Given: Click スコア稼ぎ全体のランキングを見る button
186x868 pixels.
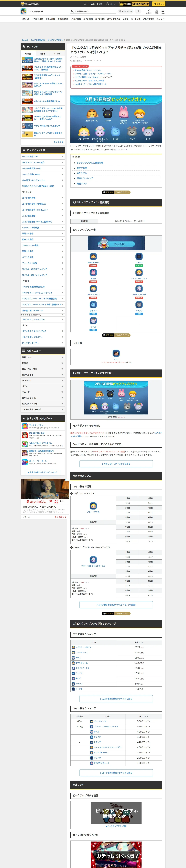Looking at the screenshot, I should point(116,699).
